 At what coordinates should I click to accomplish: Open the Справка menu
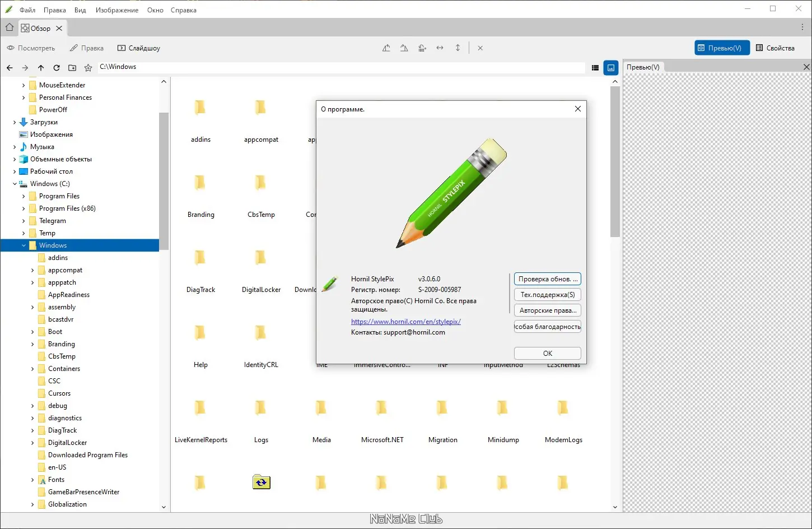tap(184, 10)
